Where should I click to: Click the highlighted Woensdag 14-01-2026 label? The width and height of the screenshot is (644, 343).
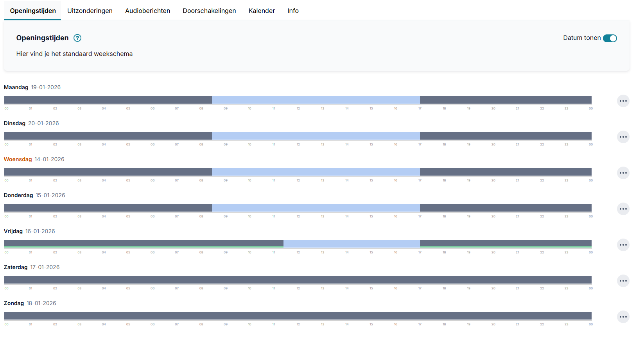(34, 159)
